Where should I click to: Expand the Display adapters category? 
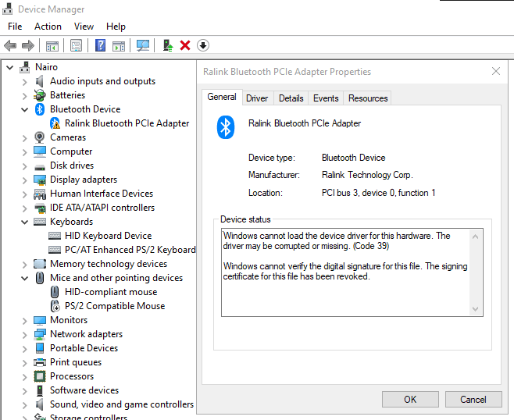tap(25, 180)
